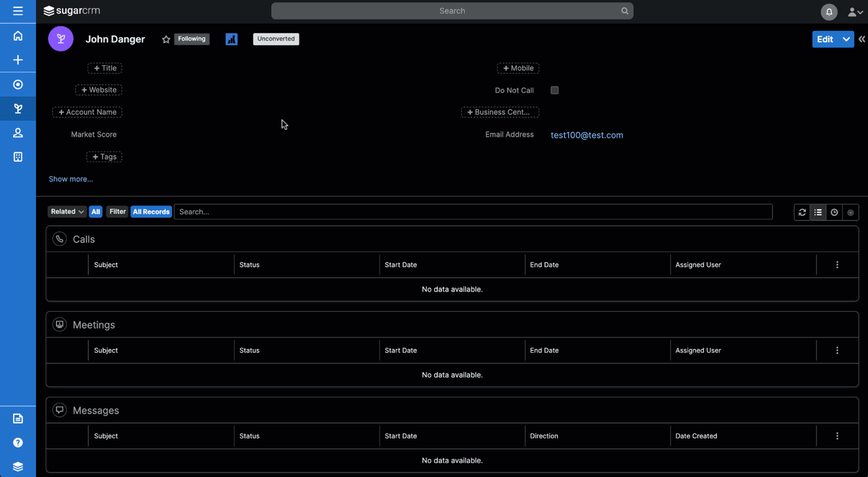Open the Calls panel actions menu
The image size is (868, 477).
(837, 265)
